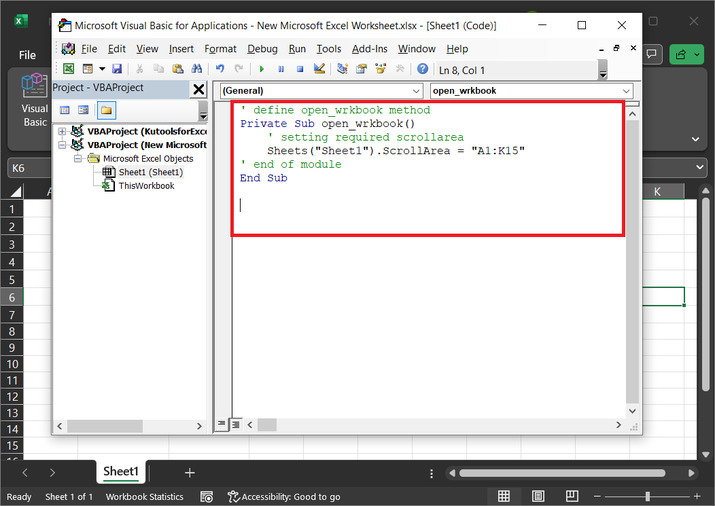Toggle Design Mode icon in toolbar

(319, 69)
